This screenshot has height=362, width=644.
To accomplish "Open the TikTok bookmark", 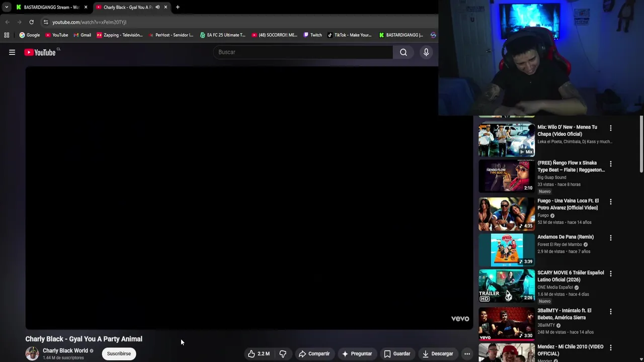I will (349, 35).
